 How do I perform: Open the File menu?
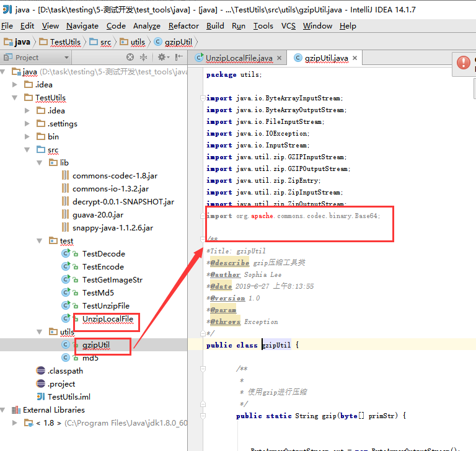coord(7,26)
